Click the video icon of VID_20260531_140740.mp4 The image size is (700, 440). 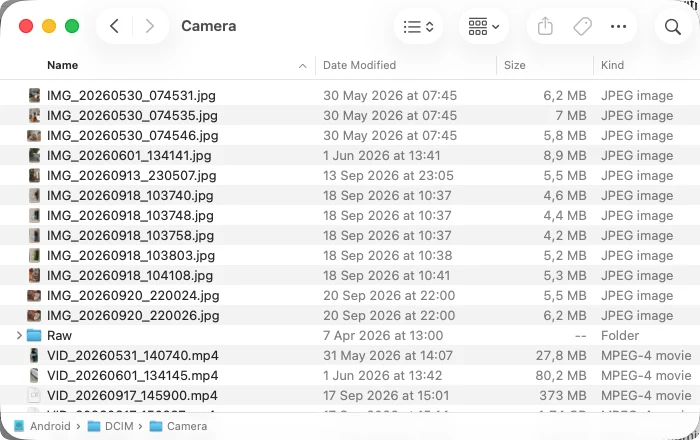click(34, 355)
